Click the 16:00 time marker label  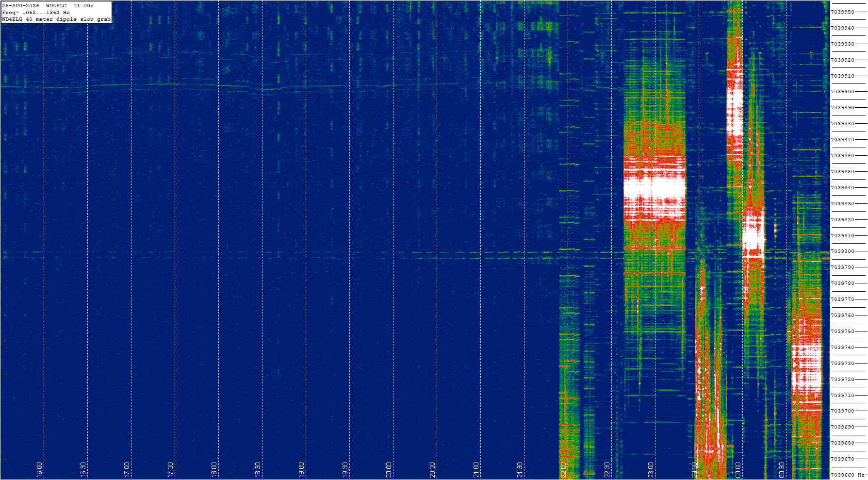[39, 469]
